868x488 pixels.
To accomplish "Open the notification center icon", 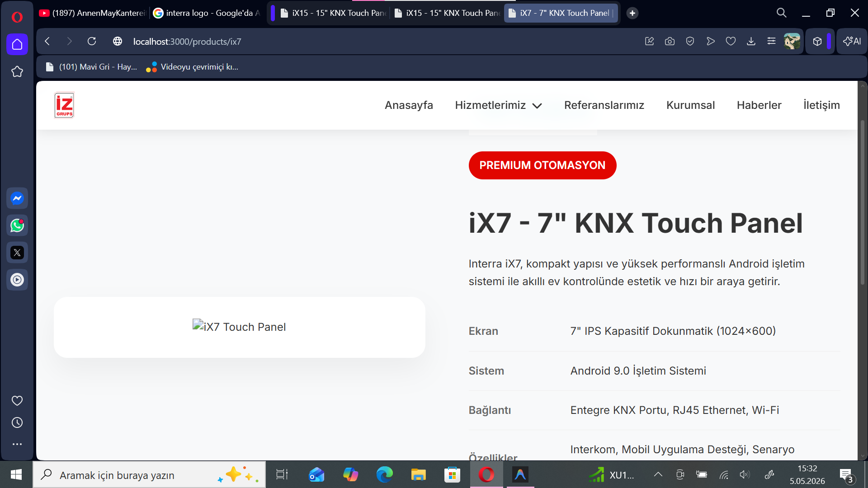I will pos(847,475).
